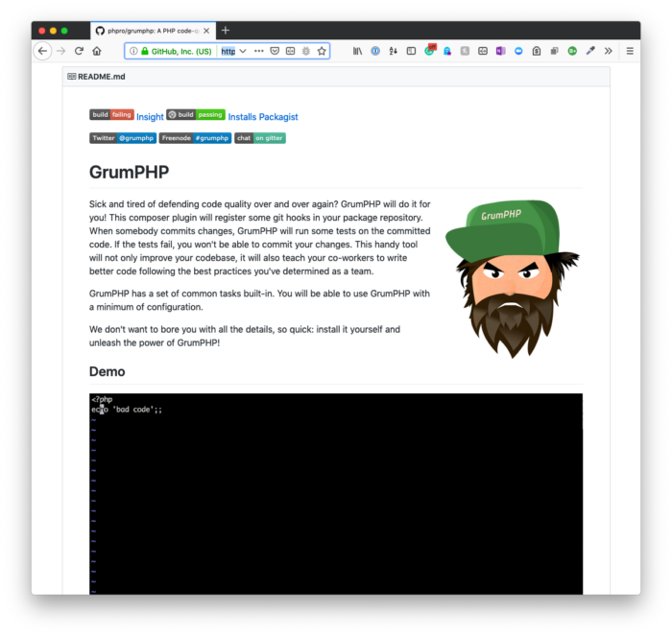Click the green padlock security icon
672x636 pixels.
point(145,51)
